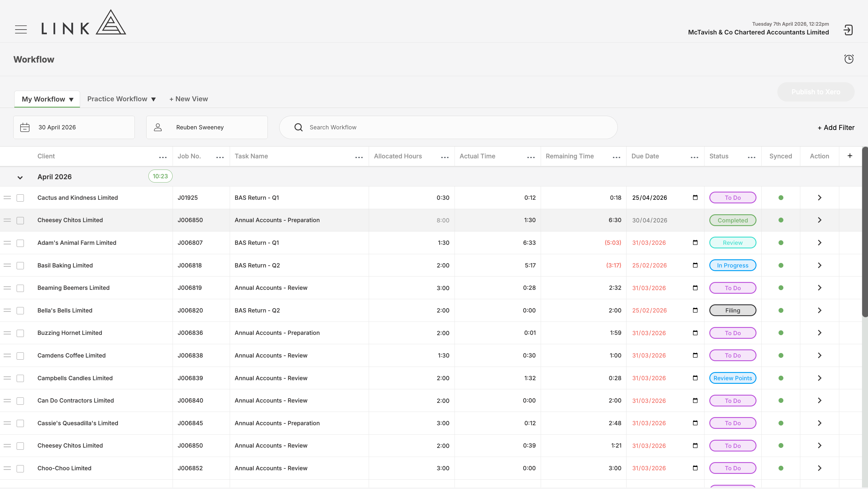Screen dimensions: 868x489
Task: Open Status column options menu
Action: pos(751,157)
